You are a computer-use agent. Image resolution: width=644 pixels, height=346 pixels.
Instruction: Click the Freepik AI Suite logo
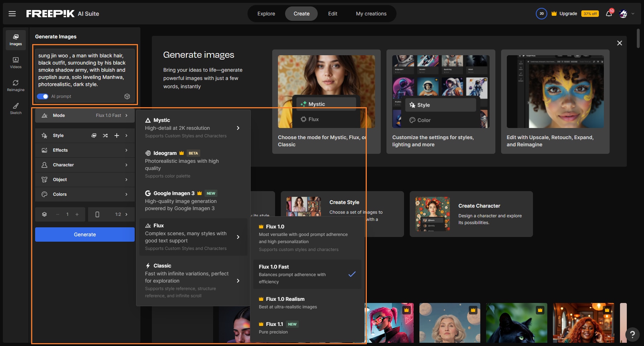coord(63,14)
